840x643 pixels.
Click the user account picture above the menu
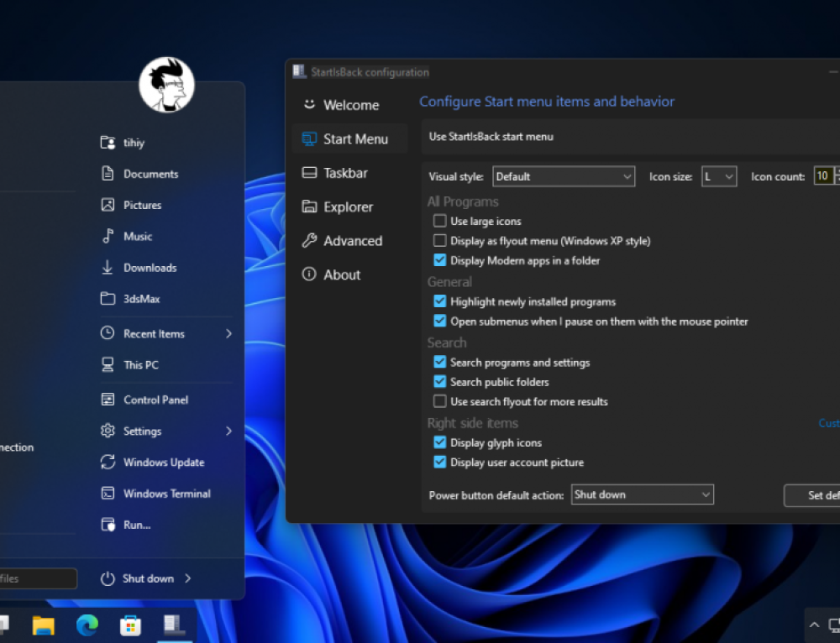point(166,85)
